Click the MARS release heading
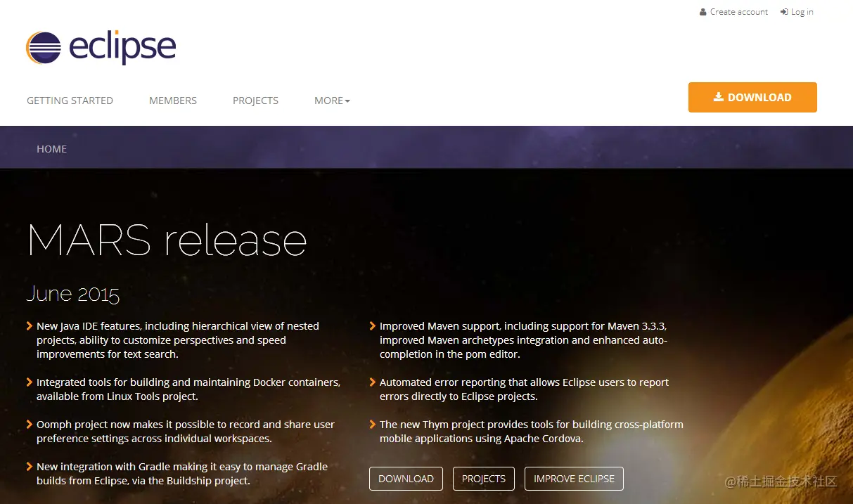The image size is (853, 504). (167, 240)
